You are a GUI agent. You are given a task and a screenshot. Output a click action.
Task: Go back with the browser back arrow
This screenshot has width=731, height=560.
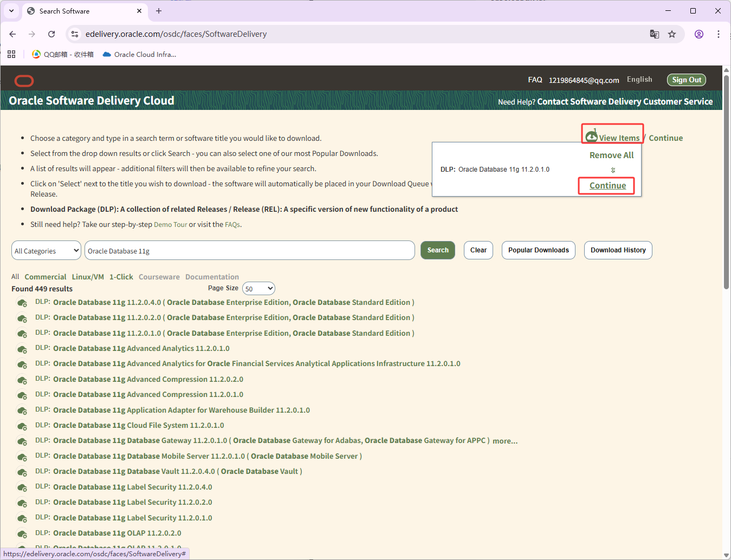[x=12, y=34]
